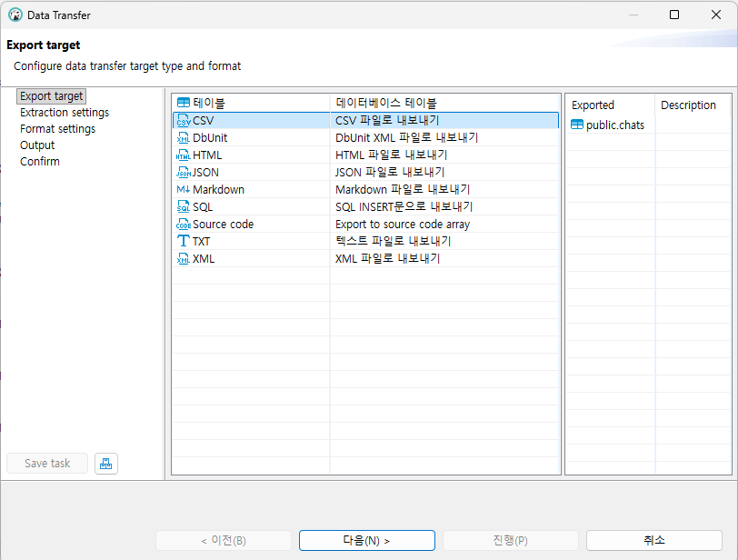Viewport: 738px width, 560px height.
Task: Click the DbUnit XML icon
Action: (183, 138)
